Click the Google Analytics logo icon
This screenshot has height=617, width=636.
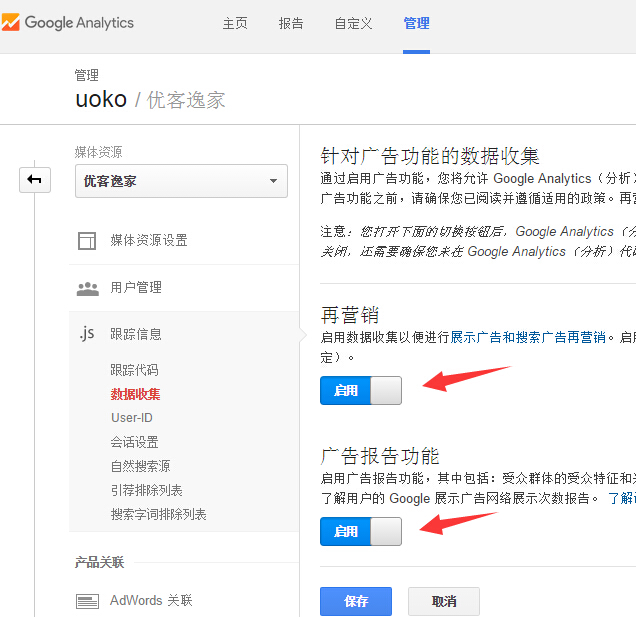click(x=12, y=23)
